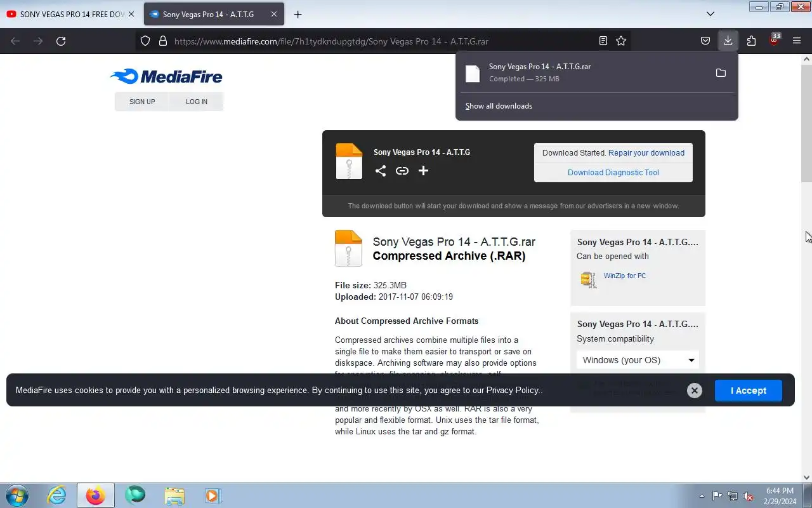
Task: Click the share icon under file name
Action: (x=381, y=170)
